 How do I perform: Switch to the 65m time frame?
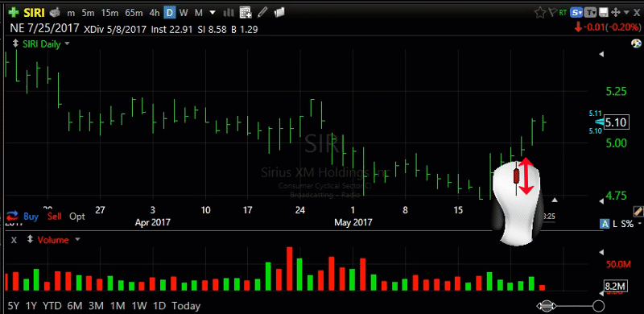click(134, 13)
